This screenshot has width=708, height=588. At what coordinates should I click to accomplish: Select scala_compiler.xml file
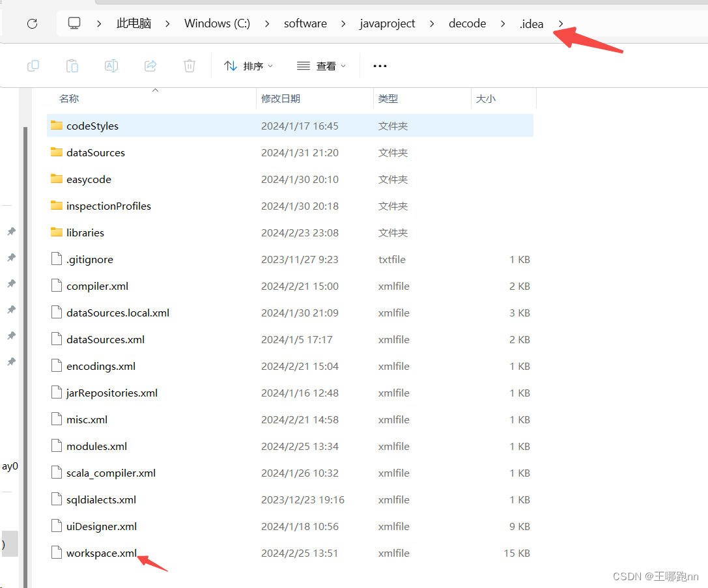(290, 473)
